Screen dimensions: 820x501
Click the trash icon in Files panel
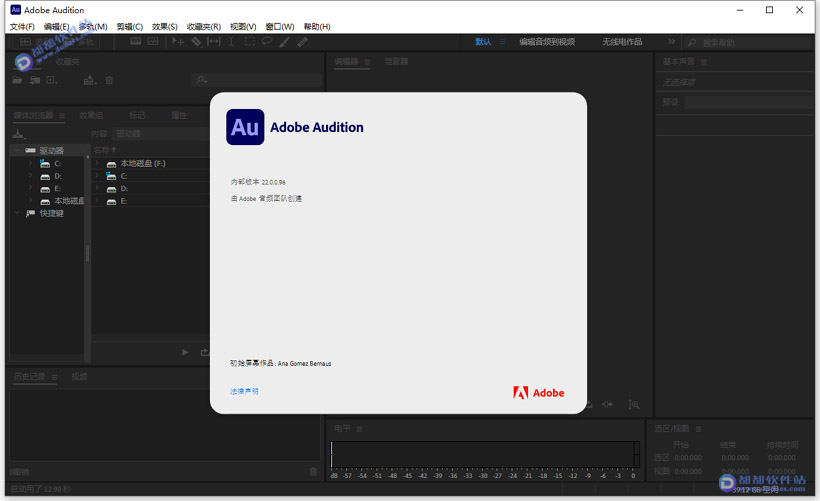pyautogui.click(x=109, y=80)
